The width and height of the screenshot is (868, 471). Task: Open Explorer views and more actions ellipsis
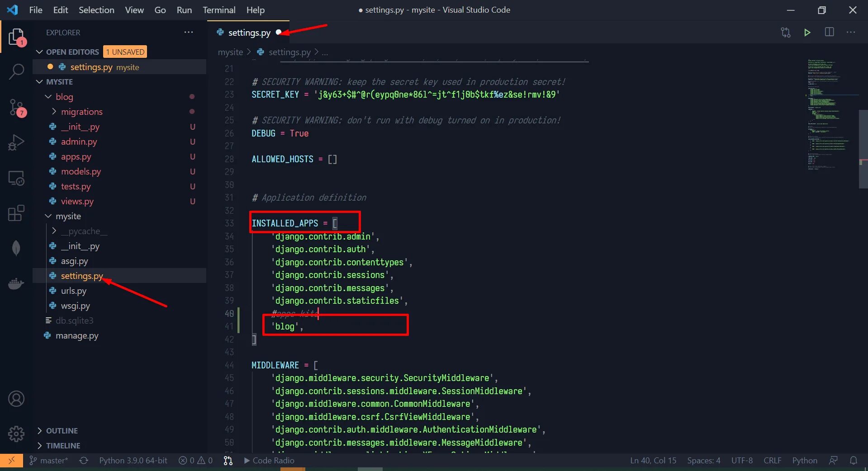click(189, 32)
